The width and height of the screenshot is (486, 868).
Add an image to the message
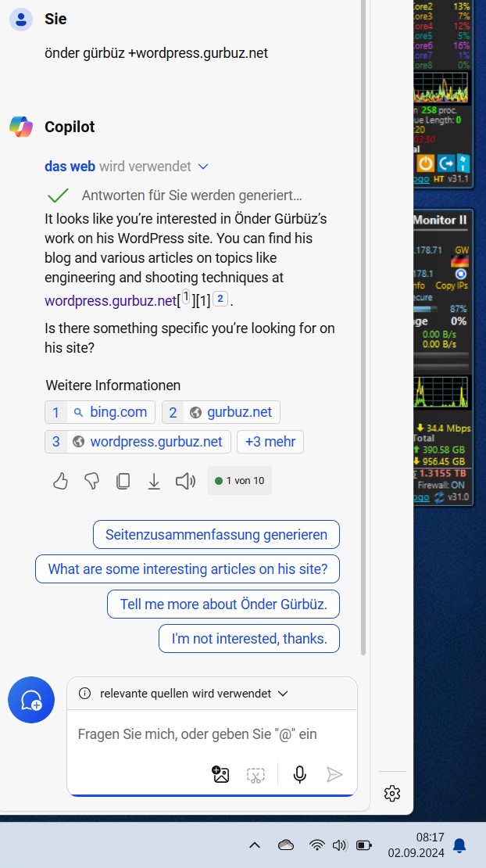click(x=220, y=774)
